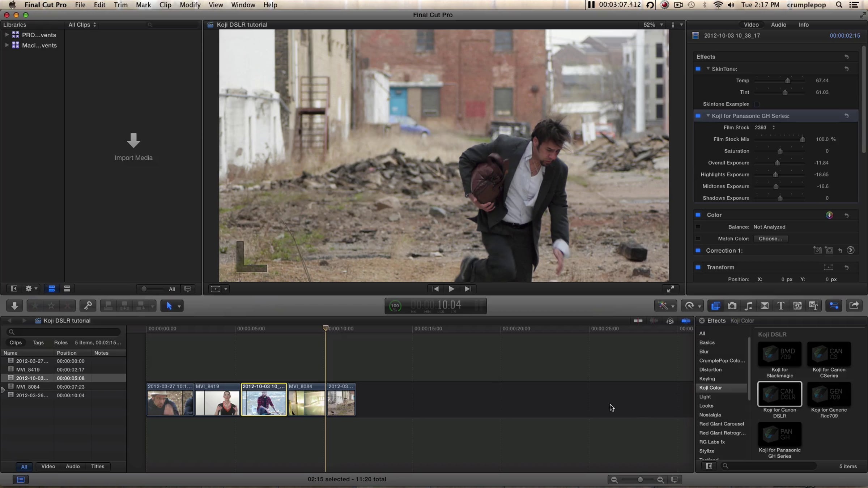Select the Tags tab in timeline index
The width and height of the screenshot is (868, 488).
point(38,343)
